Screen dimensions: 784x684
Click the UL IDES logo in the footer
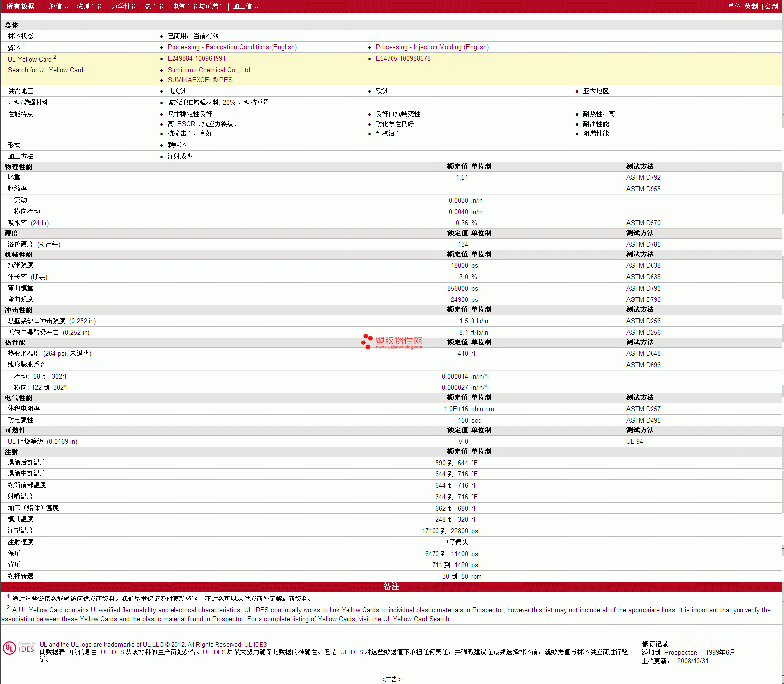click(x=19, y=648)
